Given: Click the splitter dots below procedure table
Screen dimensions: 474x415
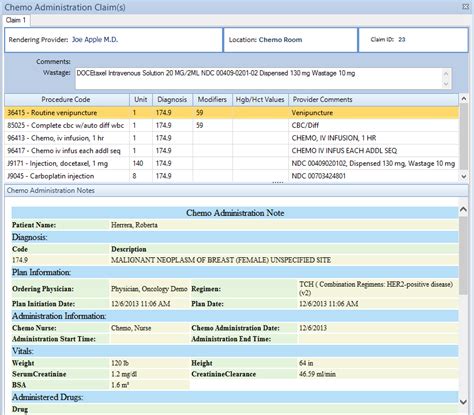Looking at the screenshot, I should pos(278,182).
